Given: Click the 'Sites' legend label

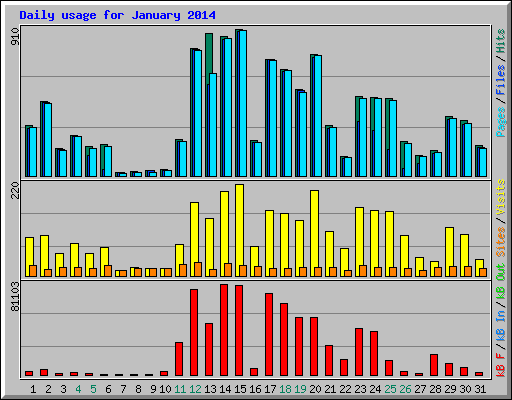Looking at the screenshot, I should click(x=500, y=242).
